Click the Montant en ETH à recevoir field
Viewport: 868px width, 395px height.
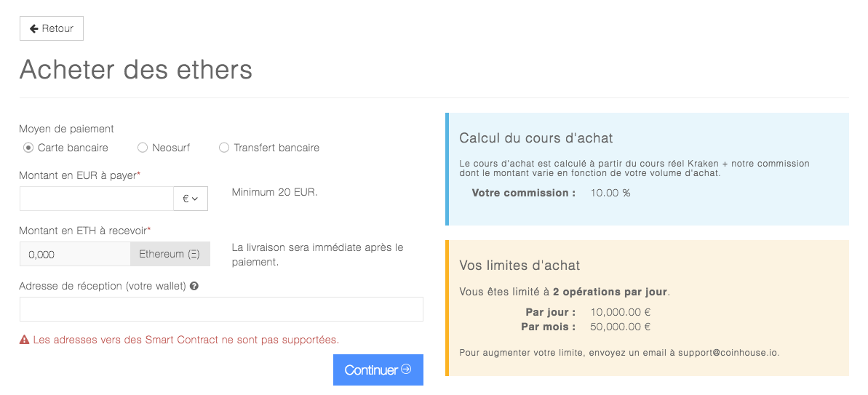(75, 254)
